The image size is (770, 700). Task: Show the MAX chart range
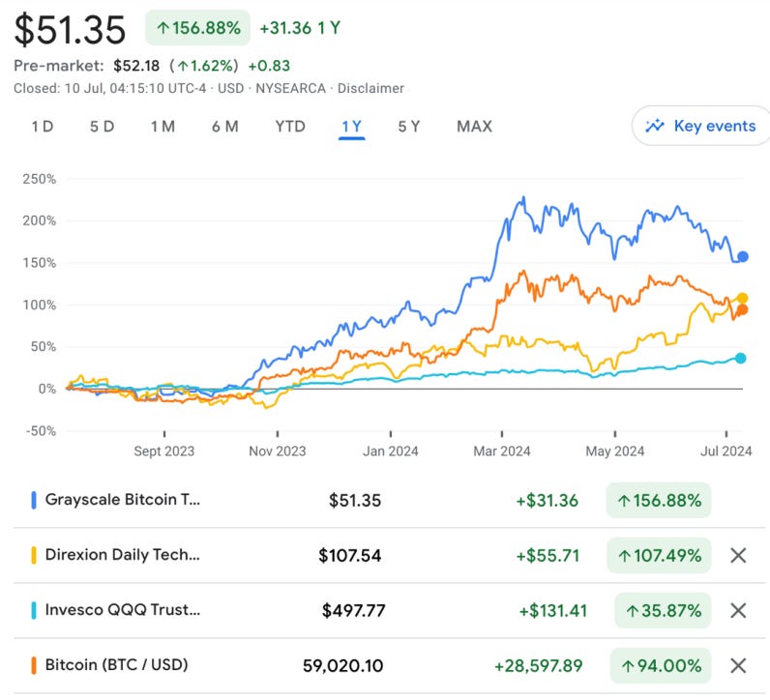pyautogui.click(x=474, y=127)
